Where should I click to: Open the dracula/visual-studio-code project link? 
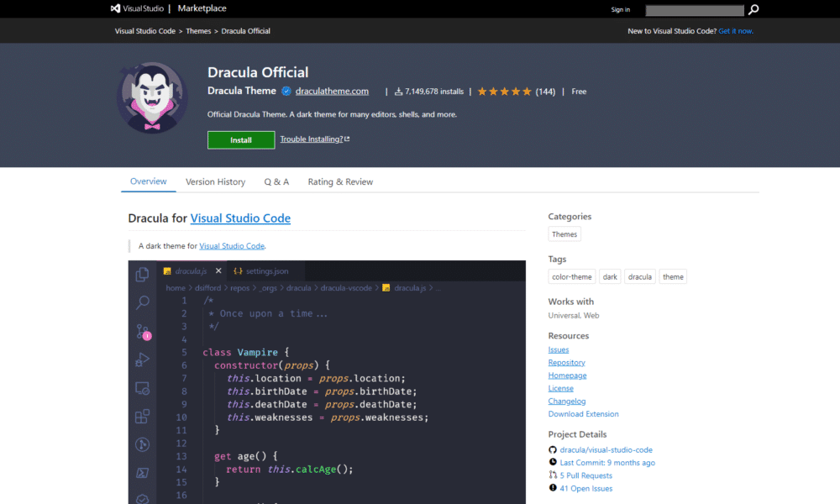(x=606, y=450)
